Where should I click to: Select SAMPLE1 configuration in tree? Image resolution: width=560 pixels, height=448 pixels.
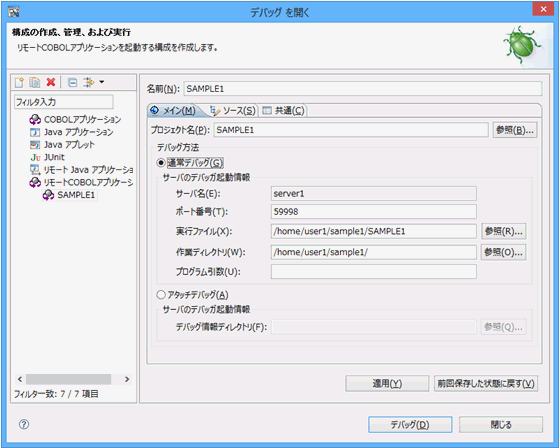tap(76, 195)
